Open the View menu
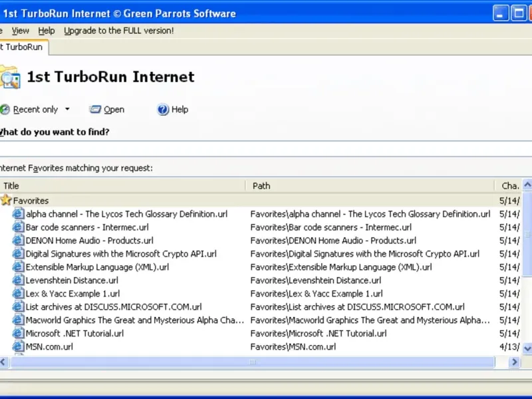The image size is (532, 399). point(21,31)
